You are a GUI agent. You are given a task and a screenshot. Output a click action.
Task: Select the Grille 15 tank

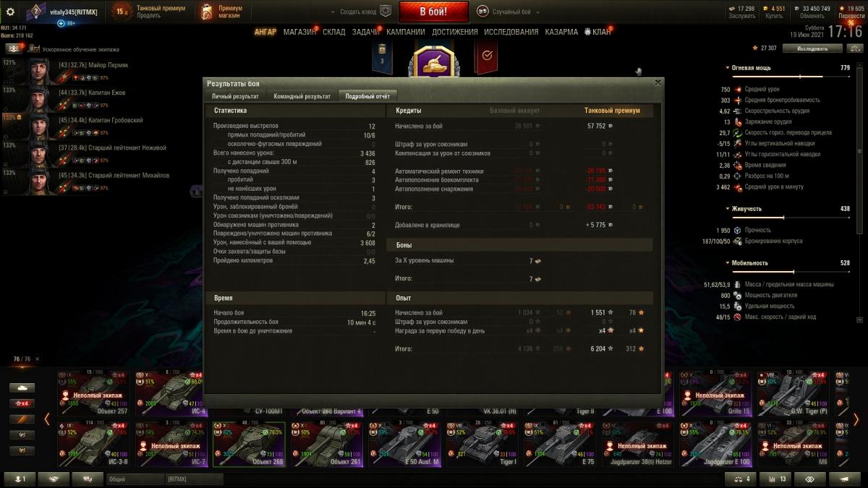(x=715, y=394)
